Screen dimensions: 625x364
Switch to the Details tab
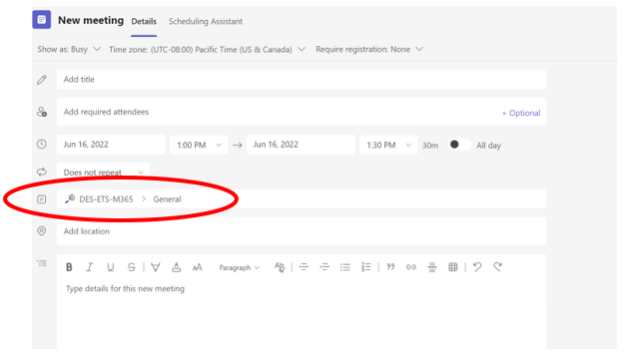(x=144, y=22)
